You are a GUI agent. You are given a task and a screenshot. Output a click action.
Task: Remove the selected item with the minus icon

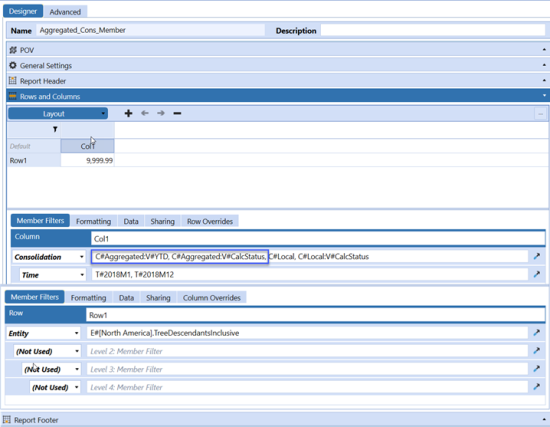(177, 113)
